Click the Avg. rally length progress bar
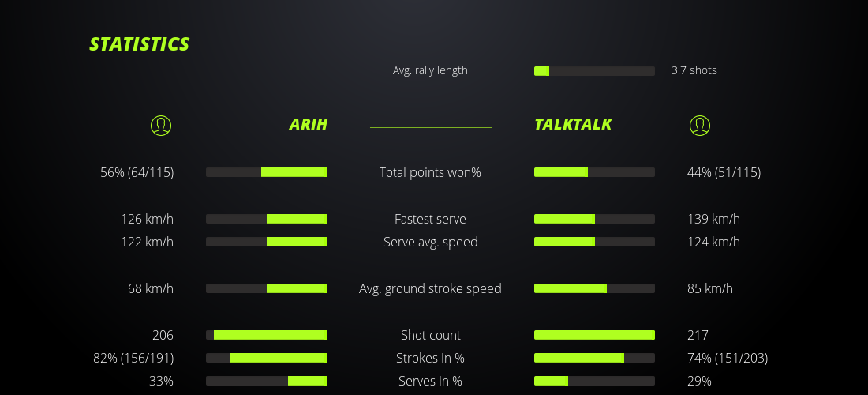 point(594,71)
